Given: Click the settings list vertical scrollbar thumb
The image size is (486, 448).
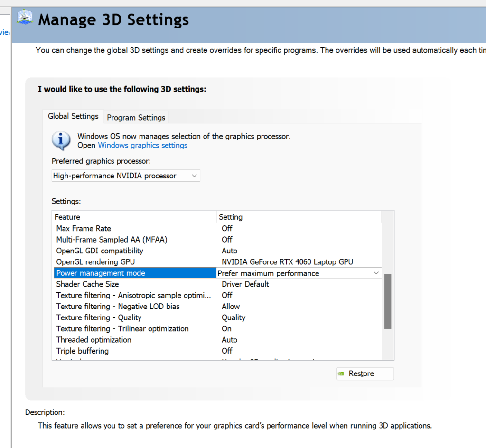Looking at the screenshot, I should click(387, 301).
